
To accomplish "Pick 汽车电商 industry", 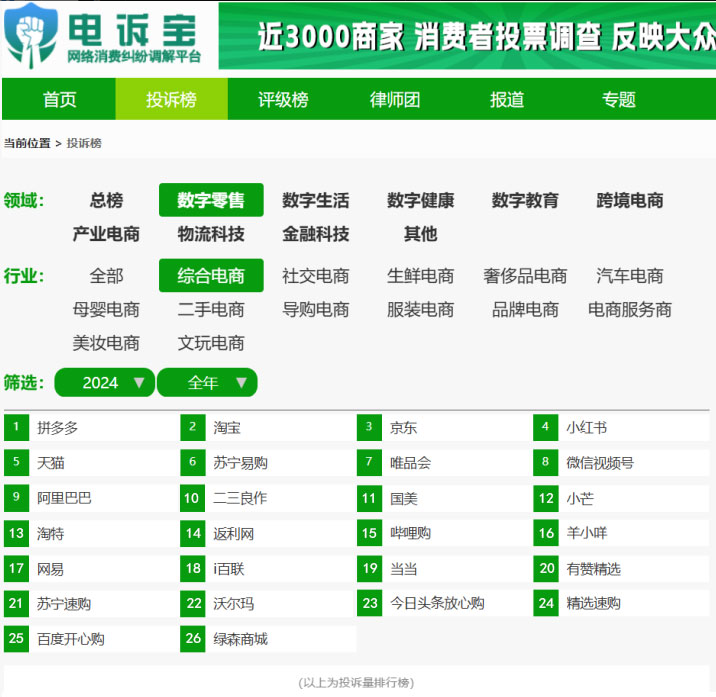I will [x=630, y=276].
